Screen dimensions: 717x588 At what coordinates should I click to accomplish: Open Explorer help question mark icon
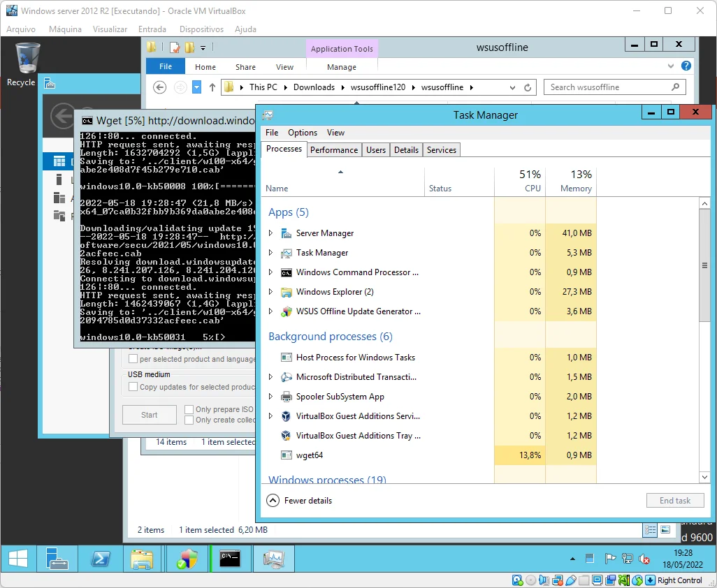(x=686, y=66)
